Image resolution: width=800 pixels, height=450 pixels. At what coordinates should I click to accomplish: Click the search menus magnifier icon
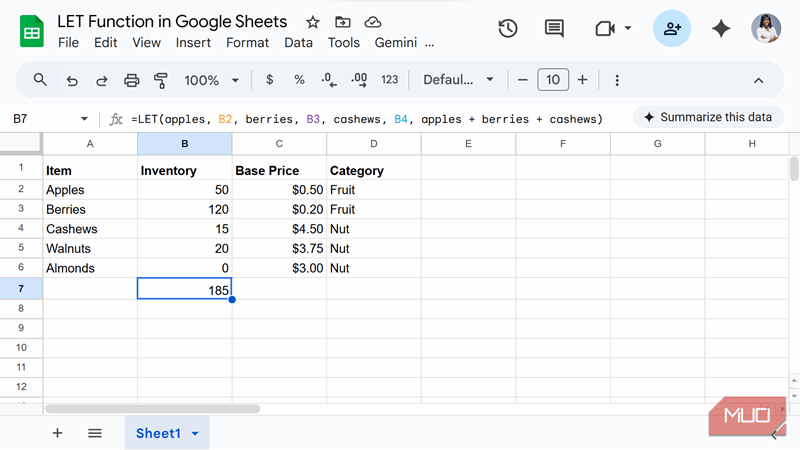click(x=40, y=80)
